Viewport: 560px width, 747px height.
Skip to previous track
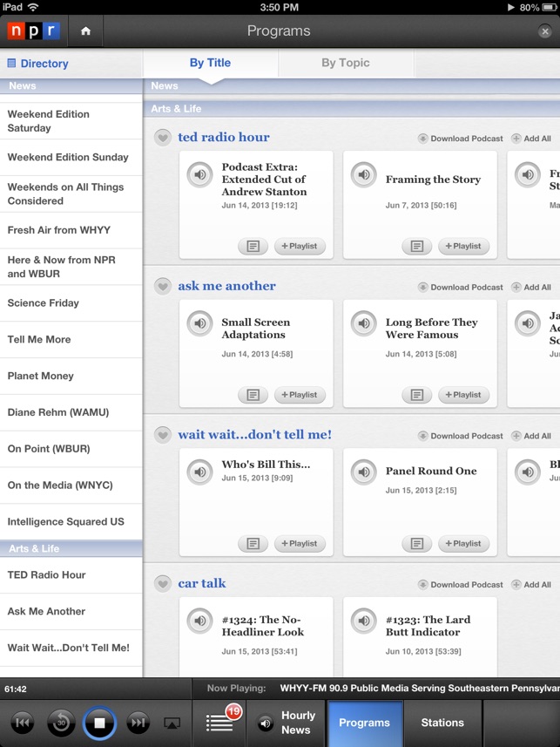click(23, 723)
